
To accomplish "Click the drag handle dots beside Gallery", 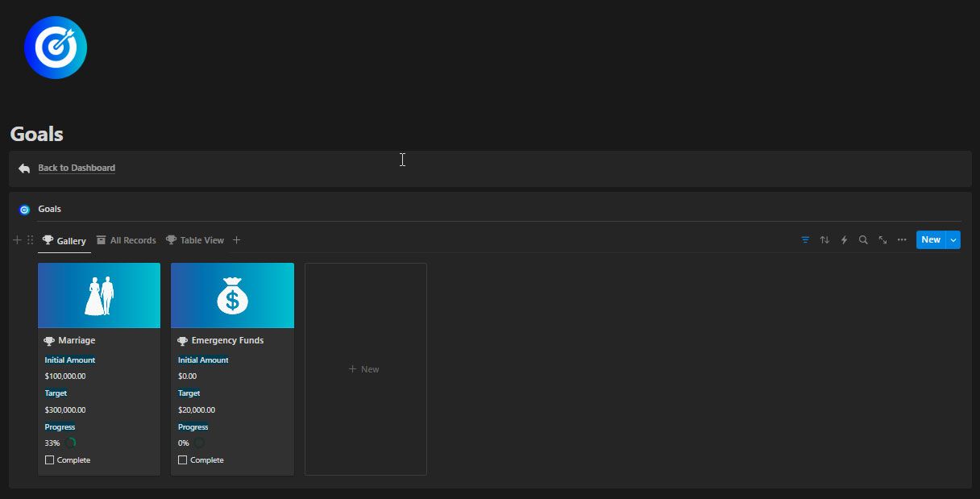I will pyautogui.click(x=31, y=240).
